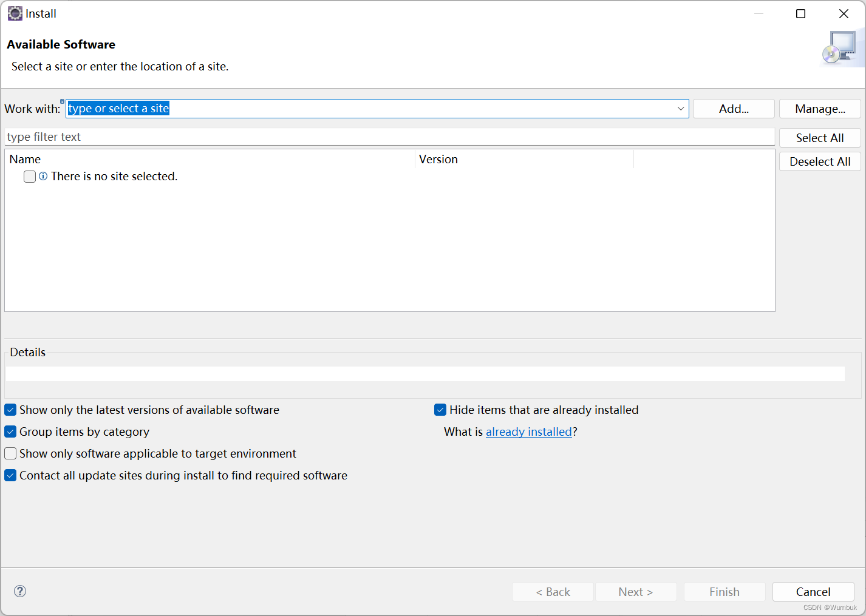Open the Manage button for update sites
This screenshot has width=866, height=616.
pos(820,109)
